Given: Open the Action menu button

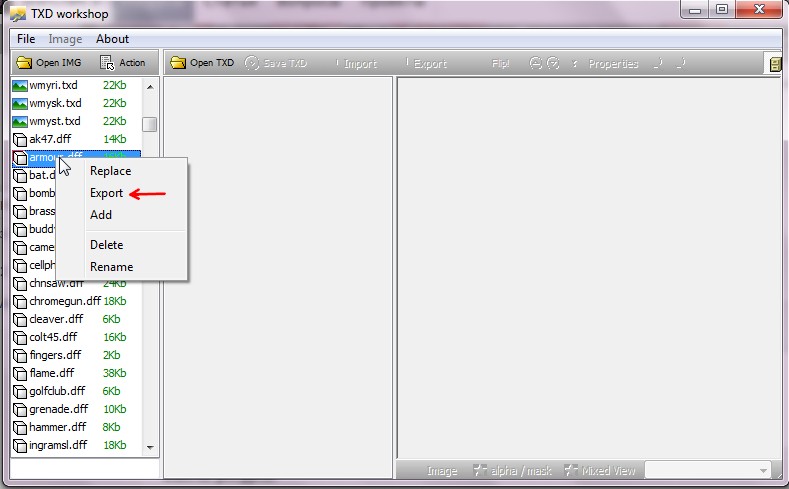Looking at the screenshot, I should tap(122, 62).
